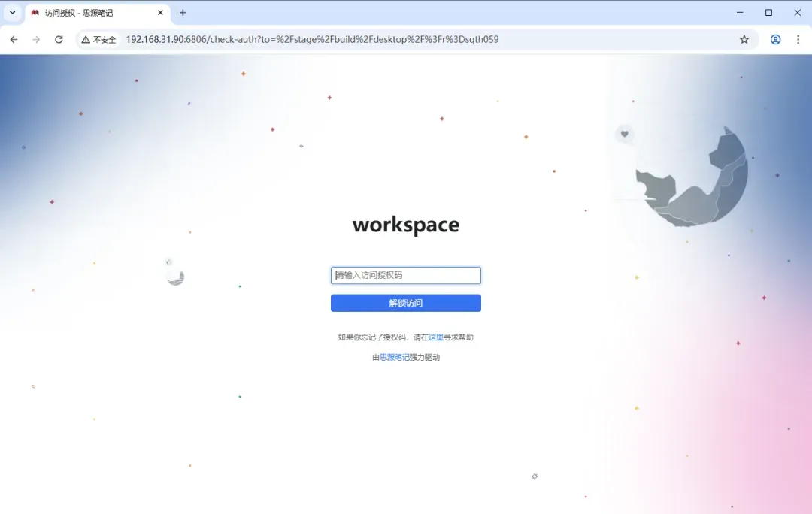This screenshot has height=514, width=812.
Task: Open the 这里 help link
Action: (x=435, y=337)
